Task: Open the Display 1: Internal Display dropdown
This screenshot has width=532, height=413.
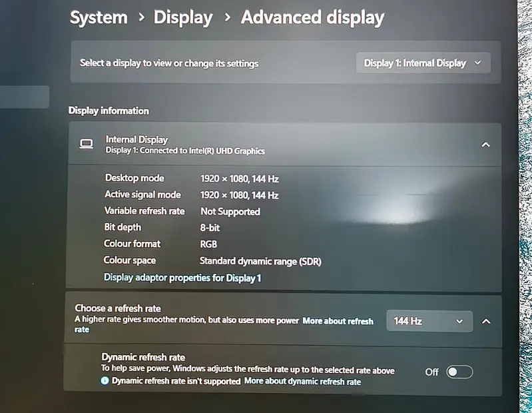Action: pyautogui.click(x=423, y=63)
